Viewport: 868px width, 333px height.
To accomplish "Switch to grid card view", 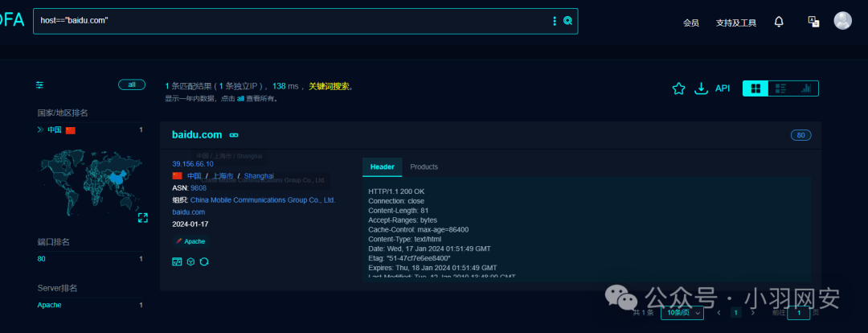I will click(755, 88).
